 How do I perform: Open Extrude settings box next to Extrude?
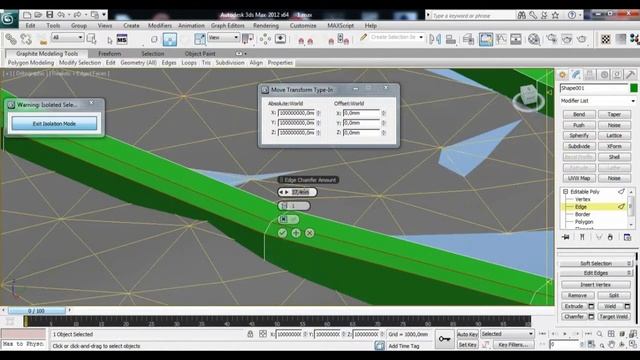click(x=591, y=306)
